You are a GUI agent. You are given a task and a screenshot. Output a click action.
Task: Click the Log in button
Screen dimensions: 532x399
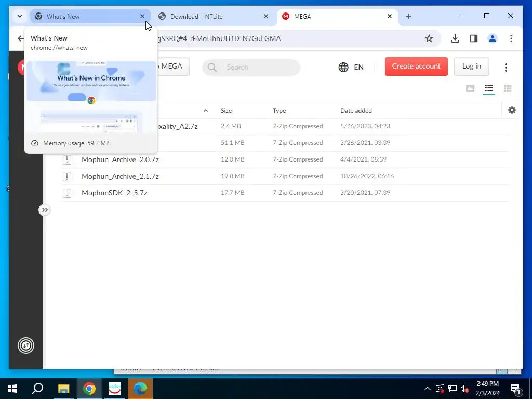471,66
